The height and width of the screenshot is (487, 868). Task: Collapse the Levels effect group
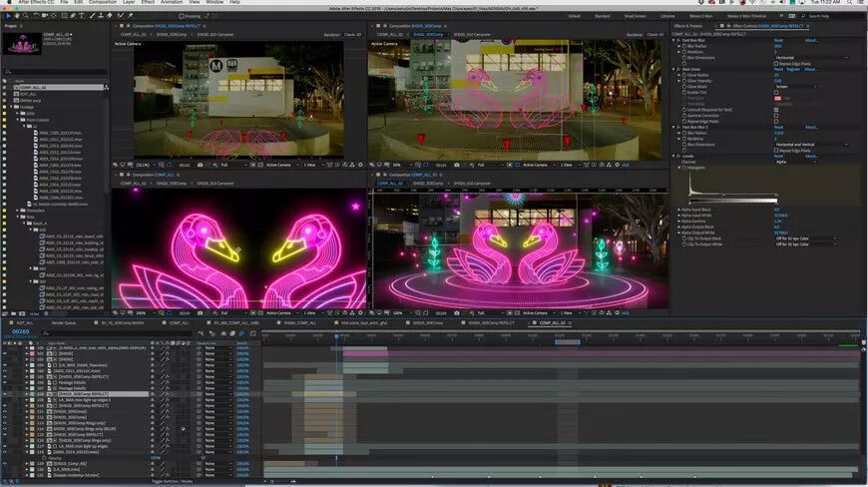(x=673, y=156)
